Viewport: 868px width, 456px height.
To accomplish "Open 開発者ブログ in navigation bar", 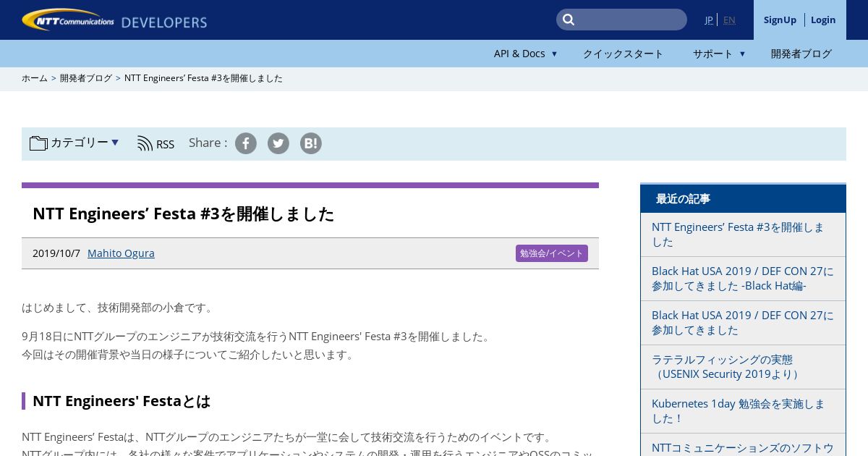I will [801, 54].
